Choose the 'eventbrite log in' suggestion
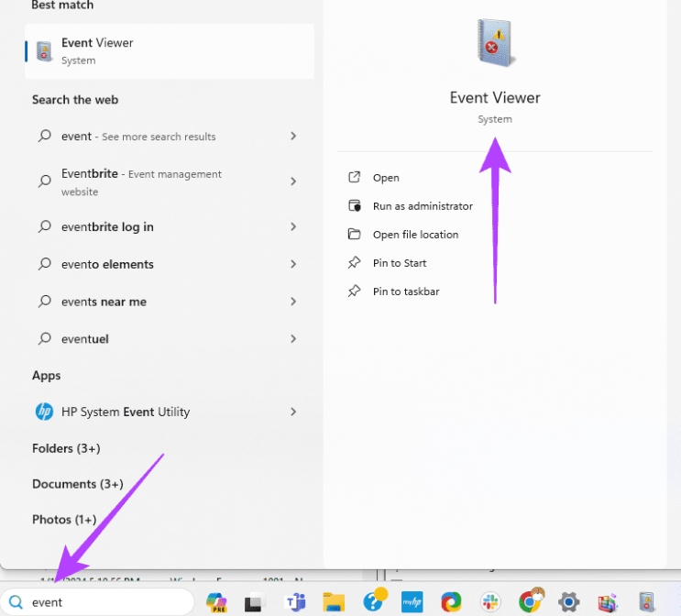Image resolution: width=681 pixels, height=616 pixels. coord(170,226)
